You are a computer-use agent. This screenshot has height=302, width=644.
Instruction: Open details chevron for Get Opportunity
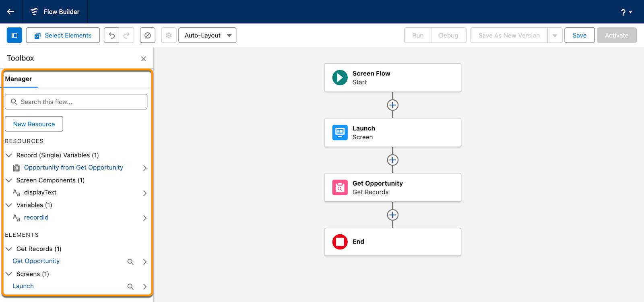145,262
